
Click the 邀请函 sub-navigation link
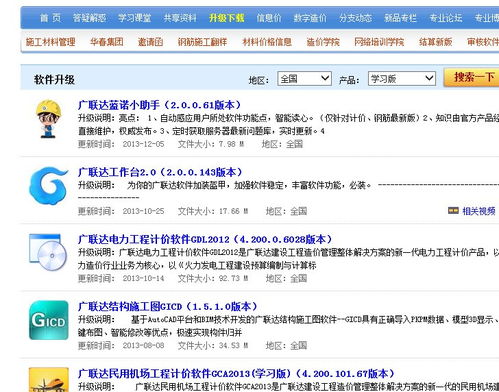[150, 42]
